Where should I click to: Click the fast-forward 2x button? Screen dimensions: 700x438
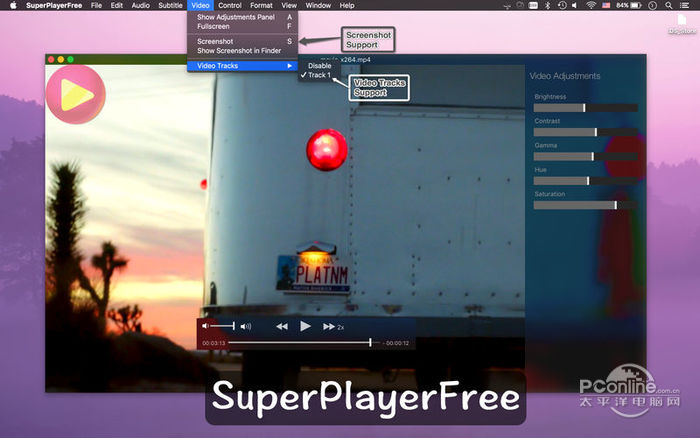pos(333,327)
